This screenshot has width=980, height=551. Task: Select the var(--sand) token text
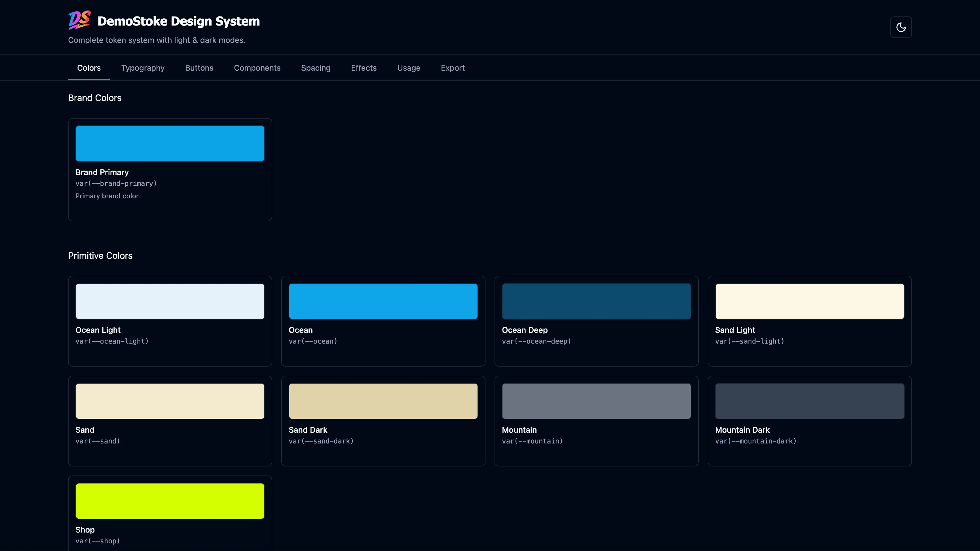97,441
